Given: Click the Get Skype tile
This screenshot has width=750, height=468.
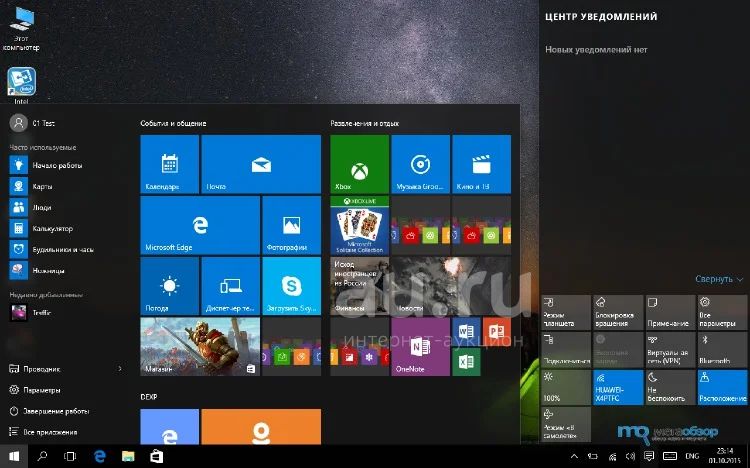Looking at the screenshot, I should [x=291, y=286].
